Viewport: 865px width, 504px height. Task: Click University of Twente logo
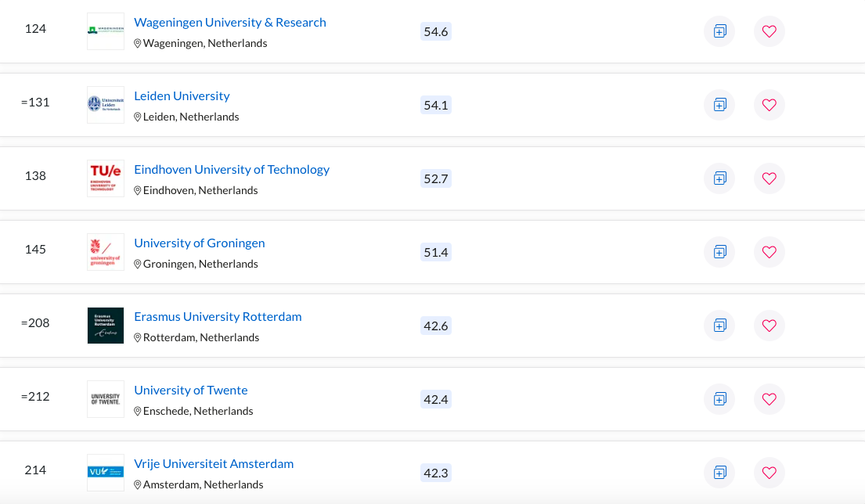106,399
